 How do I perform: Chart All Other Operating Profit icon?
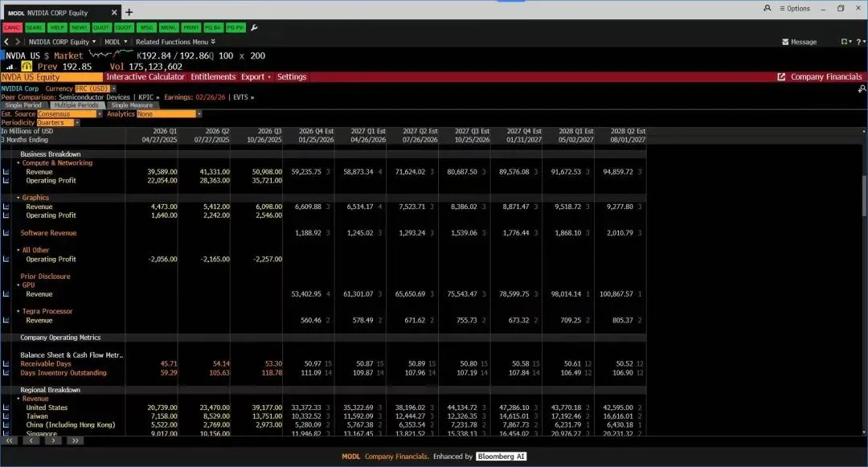click(x=6, y=260)
